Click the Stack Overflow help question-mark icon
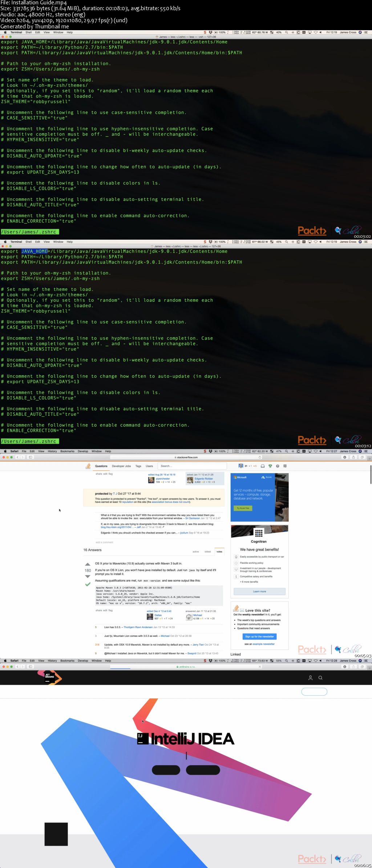This screenshot has height=868, width=372. pyautogui.click(x=278, y=466)
